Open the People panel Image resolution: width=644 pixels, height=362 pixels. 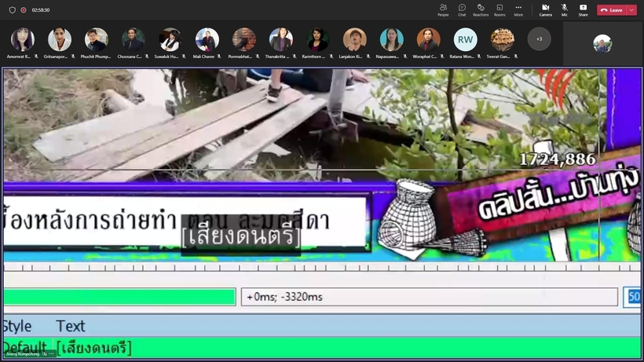(x=443, y=10)
